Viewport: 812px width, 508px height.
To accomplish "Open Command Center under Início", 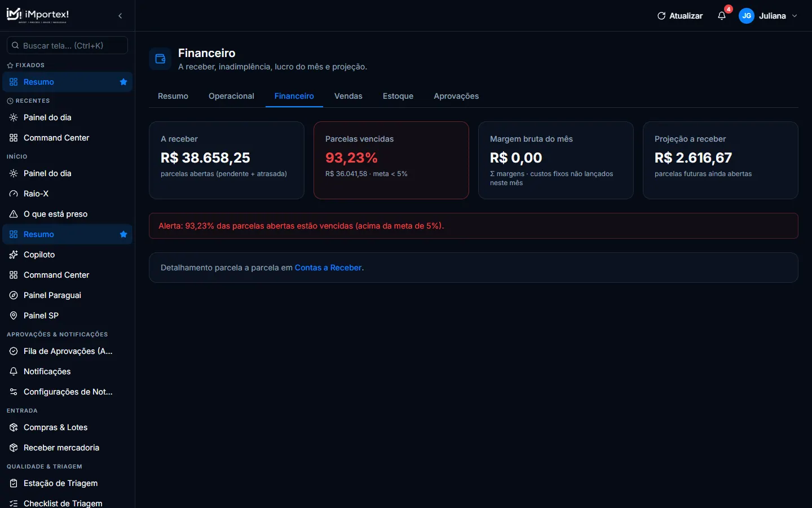I will tap(67, 275).
